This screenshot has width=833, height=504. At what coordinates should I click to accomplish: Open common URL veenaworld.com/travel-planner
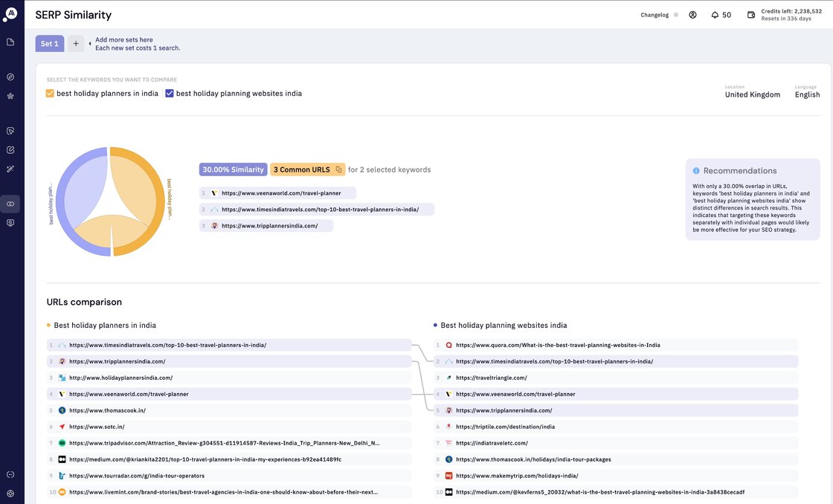click(x=278, y=193)
